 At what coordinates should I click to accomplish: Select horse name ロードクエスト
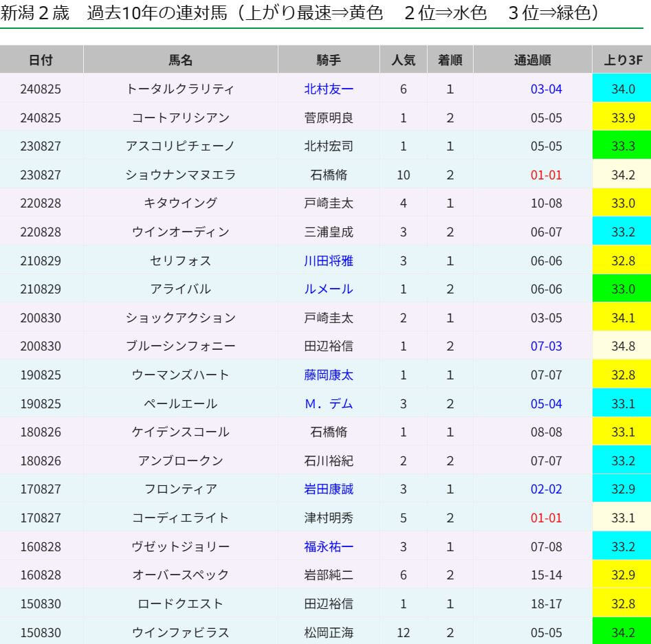tap(181, 603)
